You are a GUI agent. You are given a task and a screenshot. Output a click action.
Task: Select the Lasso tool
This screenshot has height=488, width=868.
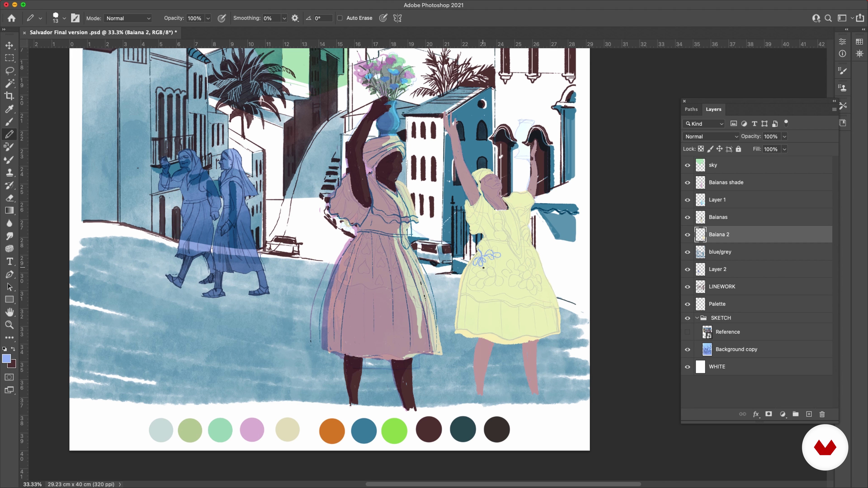[9, 71]
